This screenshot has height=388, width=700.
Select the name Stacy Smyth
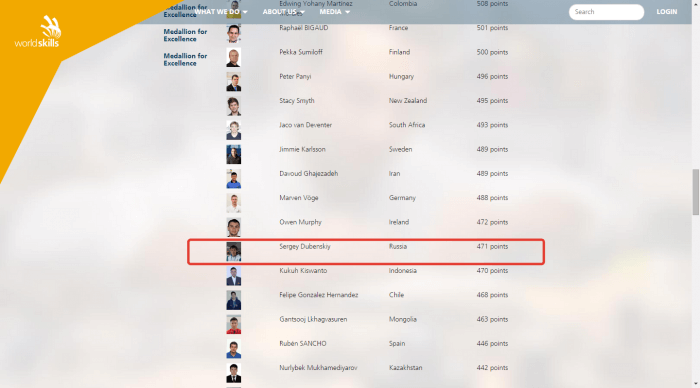pos(297,100)
